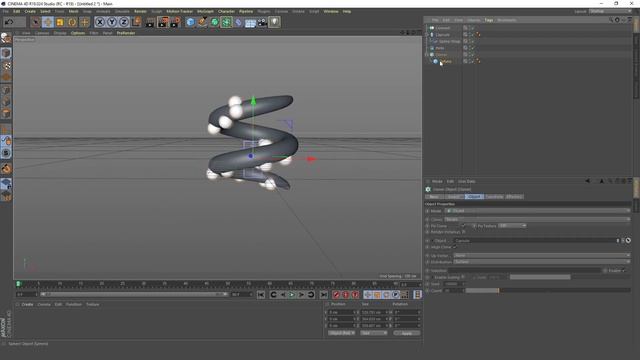The image size is (640, 360).
Task: Open the MoGraph Cloner array icon
Action: [x=227, y=22]
